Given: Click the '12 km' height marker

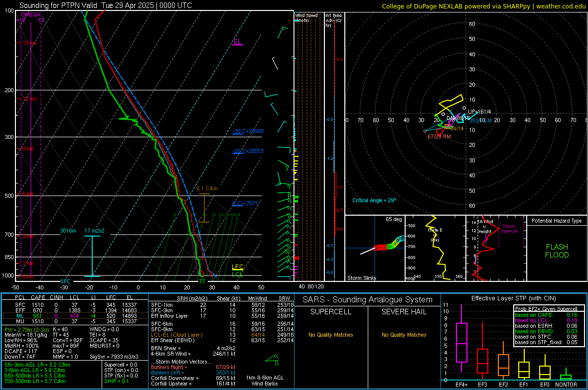Looking at the screenshot, I should [29, 99].
